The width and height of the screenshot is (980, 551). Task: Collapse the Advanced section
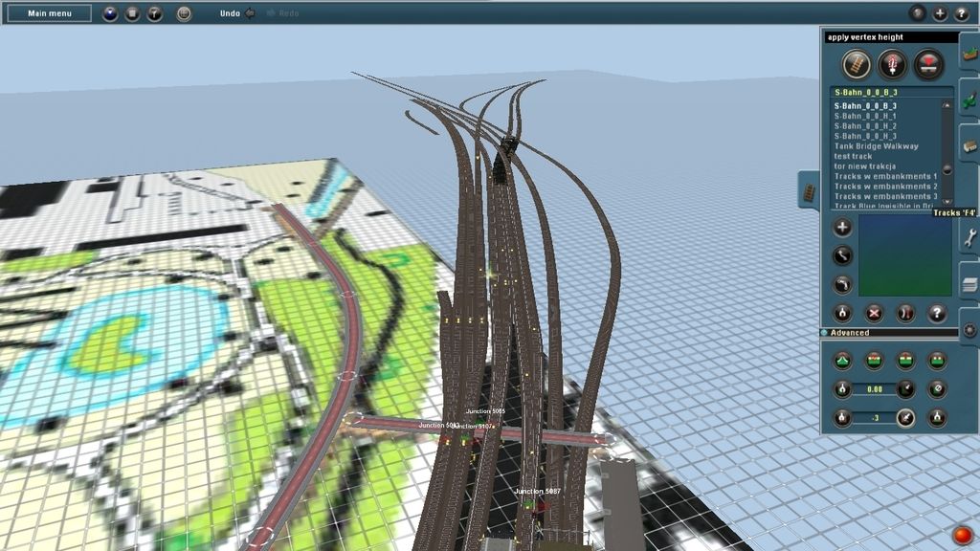pos(825,332)
